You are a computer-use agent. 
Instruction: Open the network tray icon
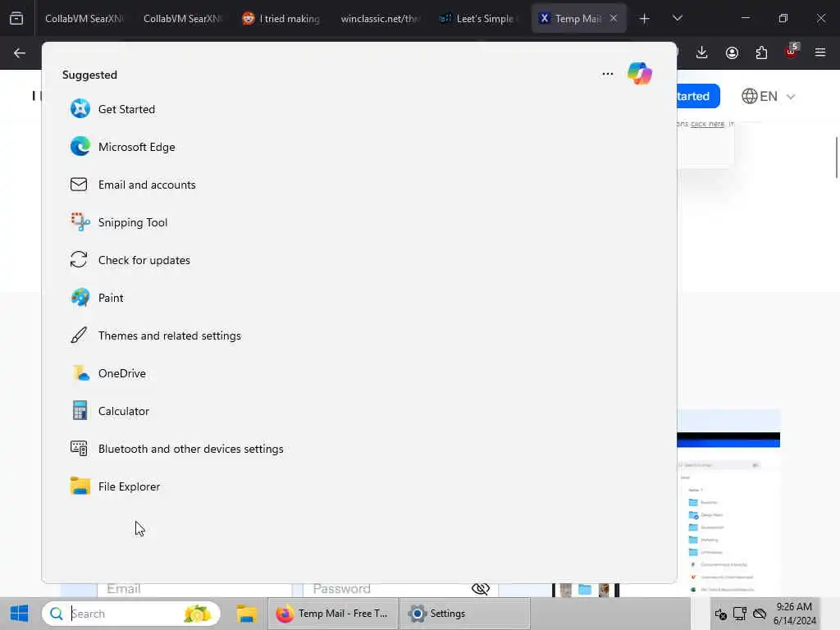740,614
